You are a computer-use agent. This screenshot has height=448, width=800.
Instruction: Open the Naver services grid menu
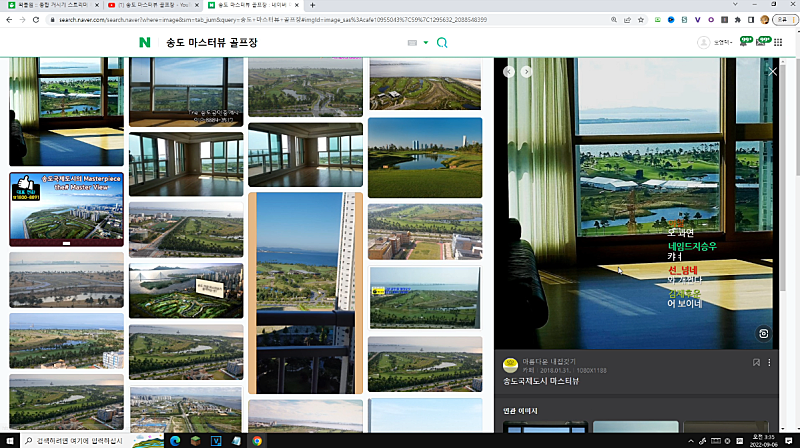click(x=778, y=42)
